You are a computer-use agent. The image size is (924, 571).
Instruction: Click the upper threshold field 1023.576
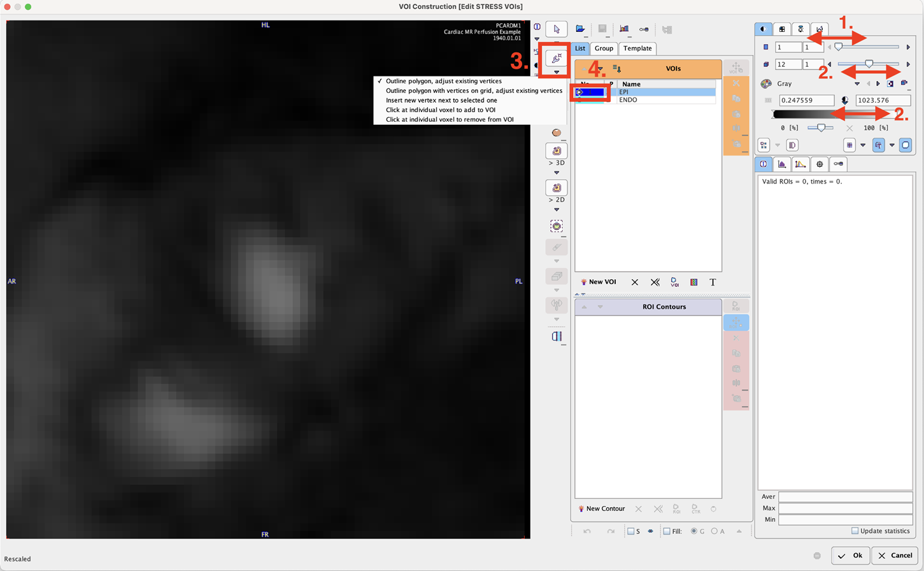click(883, 100)
